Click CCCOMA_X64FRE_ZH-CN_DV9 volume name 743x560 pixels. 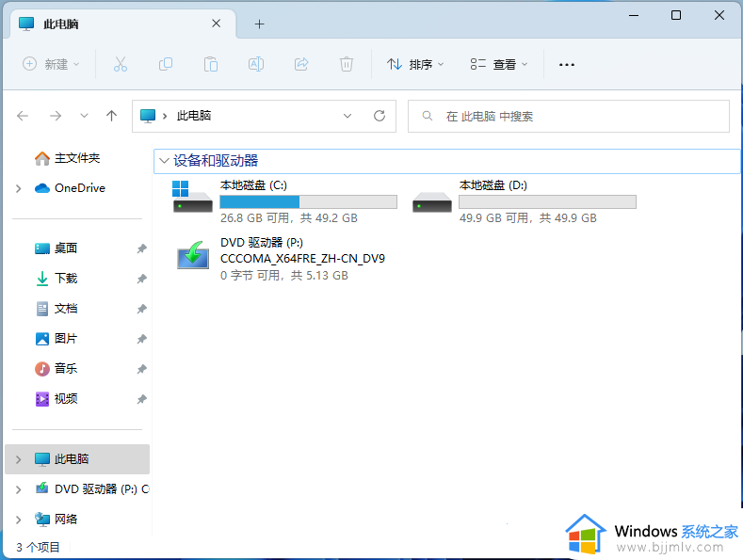(303, 259)
